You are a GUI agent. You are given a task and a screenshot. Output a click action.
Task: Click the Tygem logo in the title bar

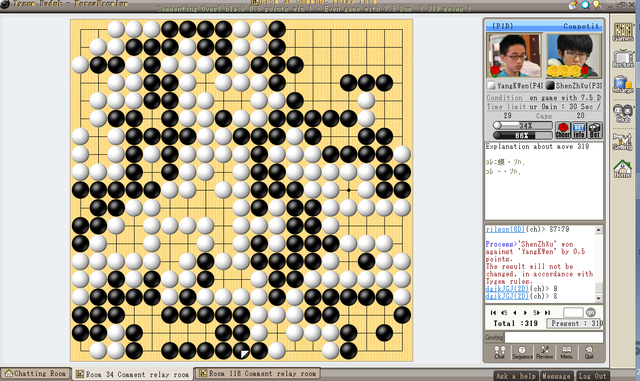(5, 4)
